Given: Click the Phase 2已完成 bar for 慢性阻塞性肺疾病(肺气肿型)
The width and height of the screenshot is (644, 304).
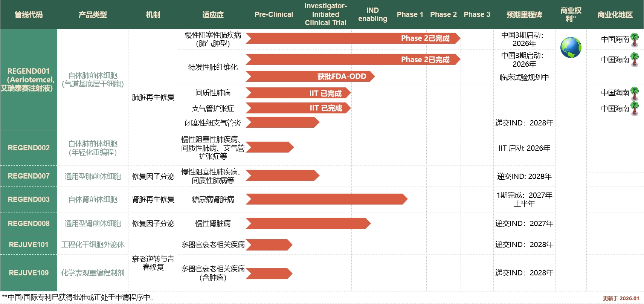Looking at the screenshot, I should tap(353, 38).
